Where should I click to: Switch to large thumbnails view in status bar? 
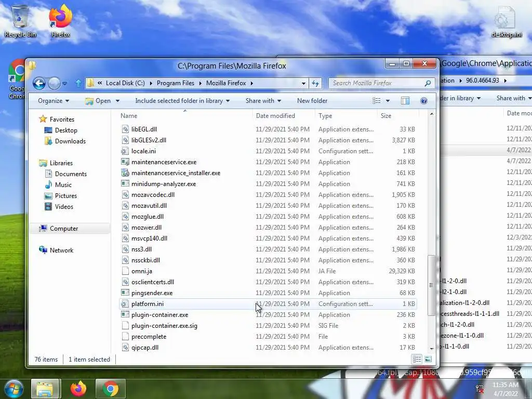428,359
